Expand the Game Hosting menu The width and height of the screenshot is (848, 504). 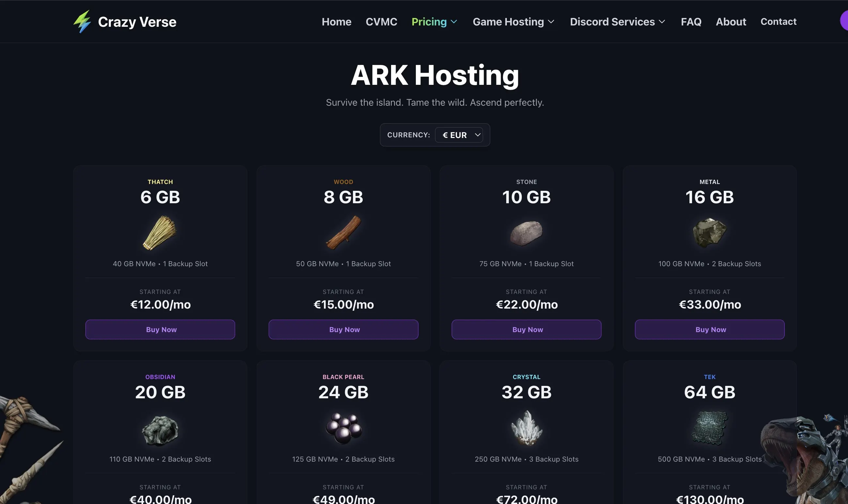[x=514, y=22]
